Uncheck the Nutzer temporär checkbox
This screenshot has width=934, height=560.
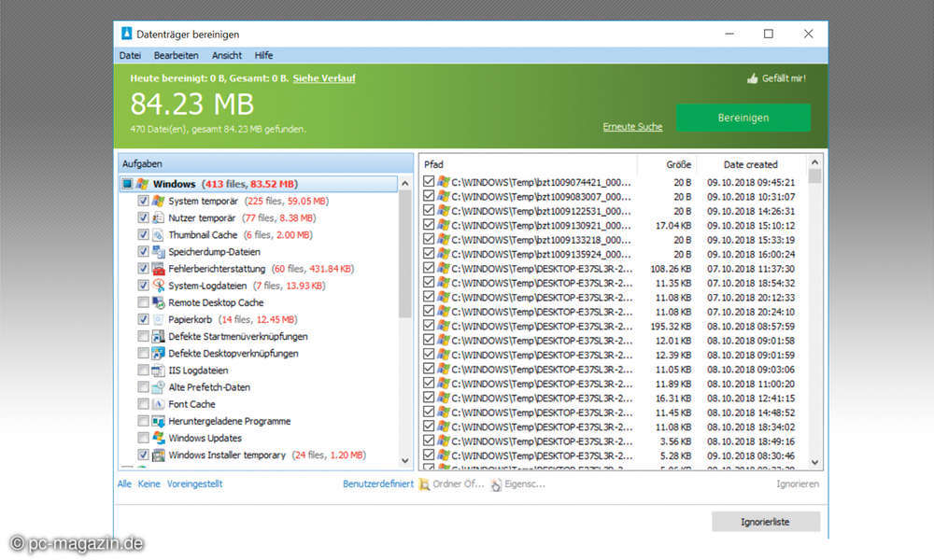coord(143,218)
